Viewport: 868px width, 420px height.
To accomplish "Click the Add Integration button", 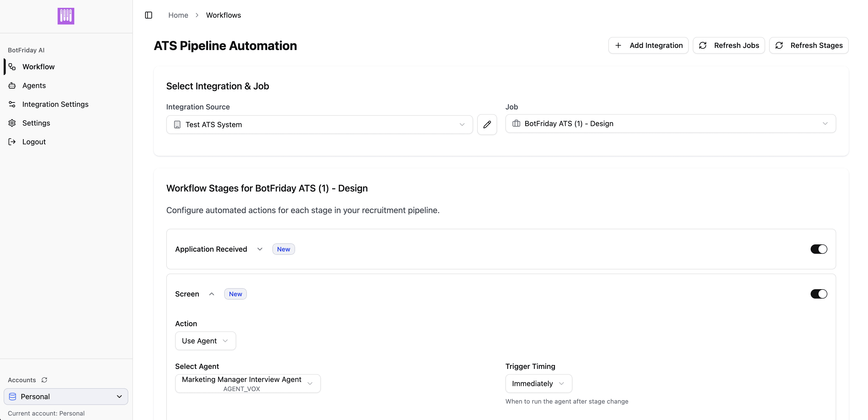I will point(648,46).
